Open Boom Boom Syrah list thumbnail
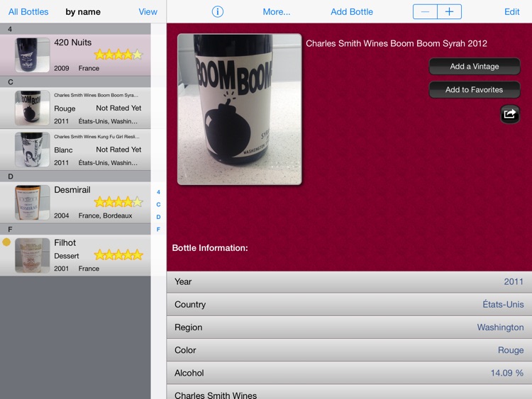 32,108
